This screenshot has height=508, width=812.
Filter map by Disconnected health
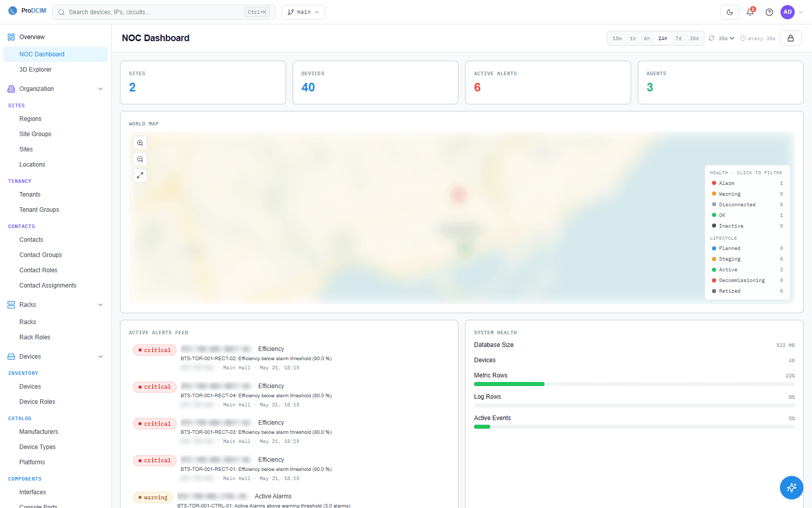[x=748, y=205]
